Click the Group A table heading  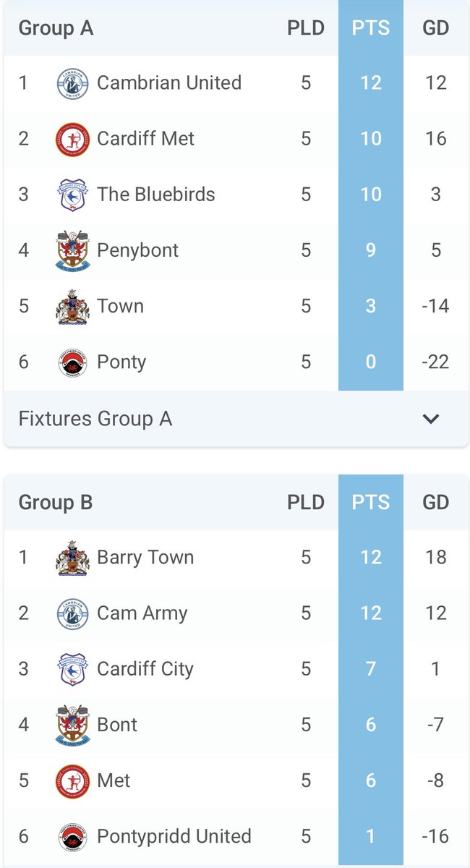point(56,28)
